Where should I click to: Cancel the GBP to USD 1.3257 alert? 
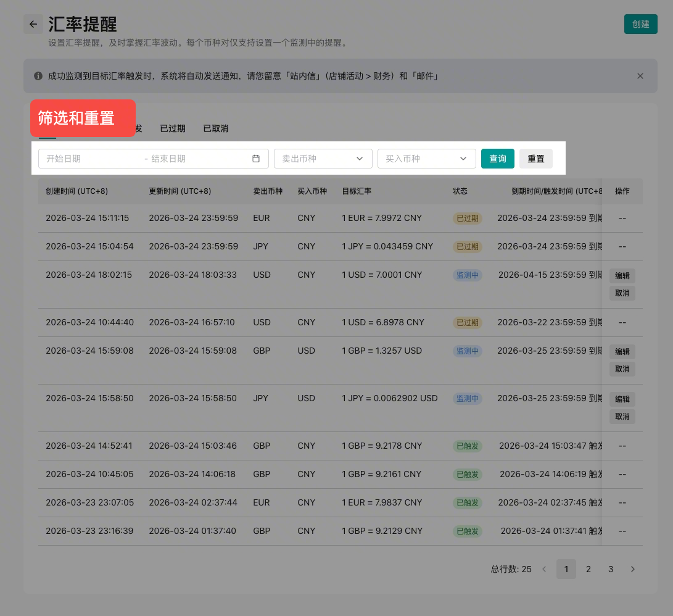[622, 369]
